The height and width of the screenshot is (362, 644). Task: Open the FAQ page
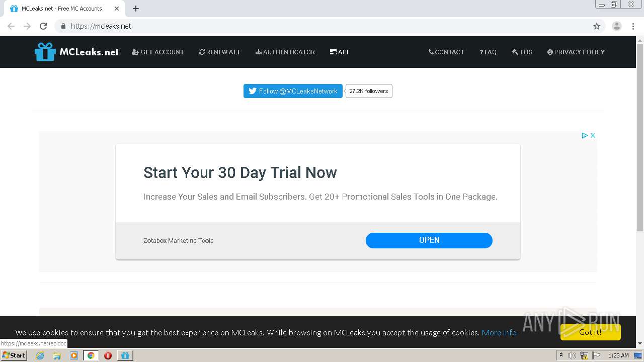tap(488, 52)
